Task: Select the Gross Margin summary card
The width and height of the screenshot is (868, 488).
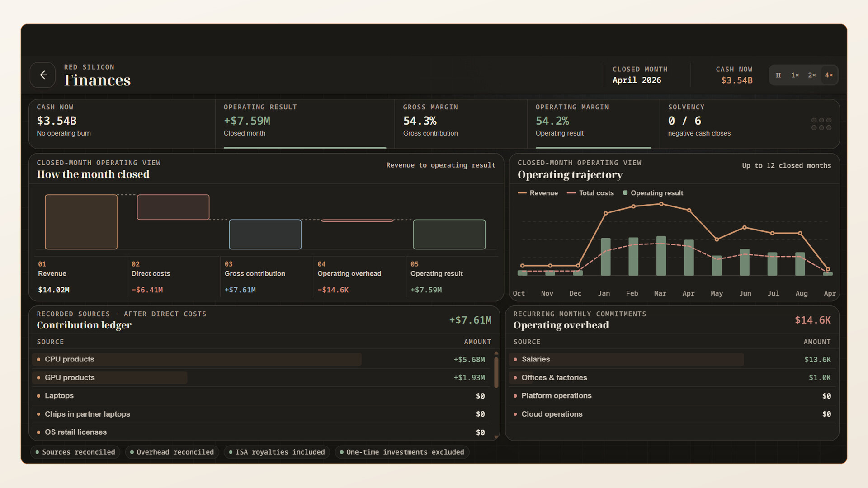Action: 461,124
